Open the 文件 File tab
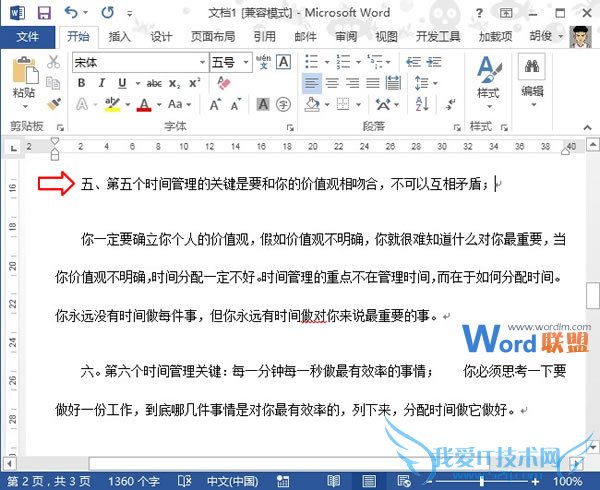 tap(28, 37)
